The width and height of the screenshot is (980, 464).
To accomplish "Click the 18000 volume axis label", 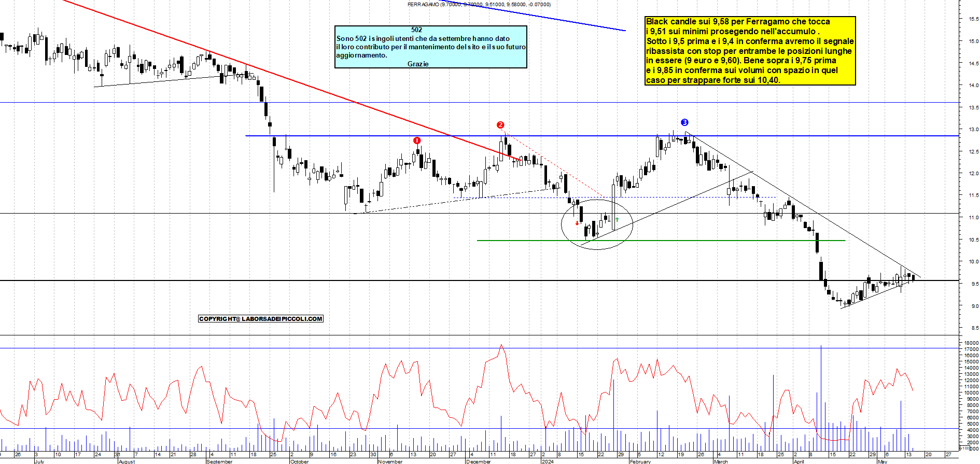I will [971, 343].
